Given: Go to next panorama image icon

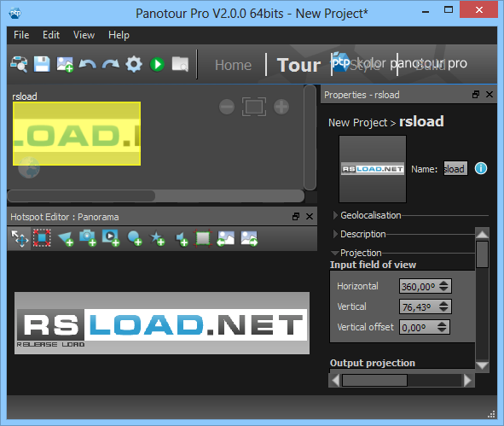Looking at the screenshot, I should tap(249, 238).
